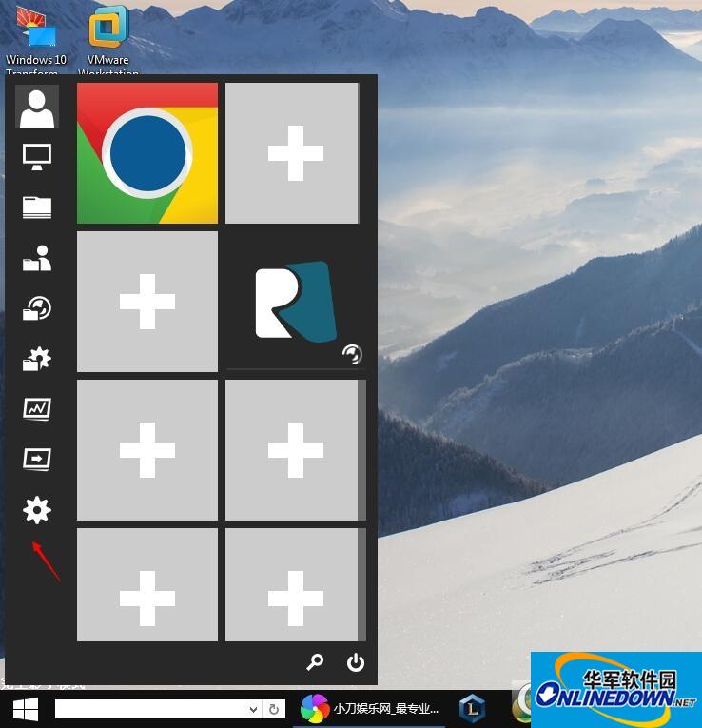Viewport: 702px width, 728px height.
Task: Launch the Google Chrome tile
Action: point(147,153)
